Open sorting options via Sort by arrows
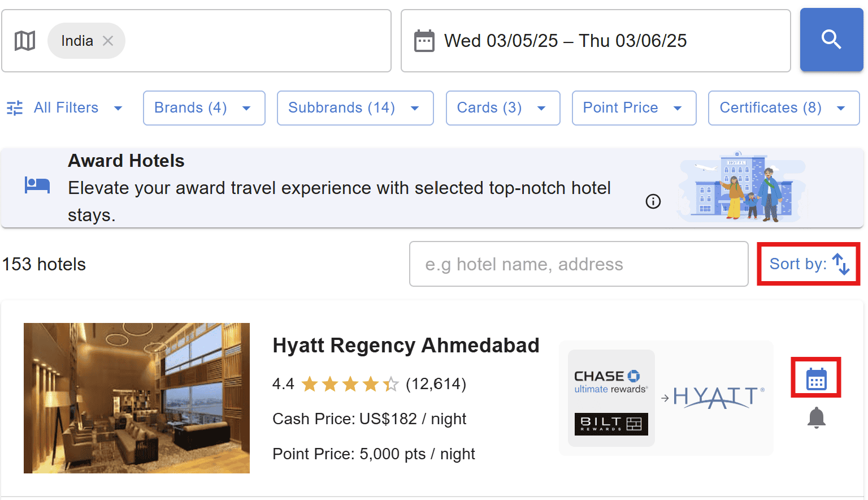 coord(841,264)
